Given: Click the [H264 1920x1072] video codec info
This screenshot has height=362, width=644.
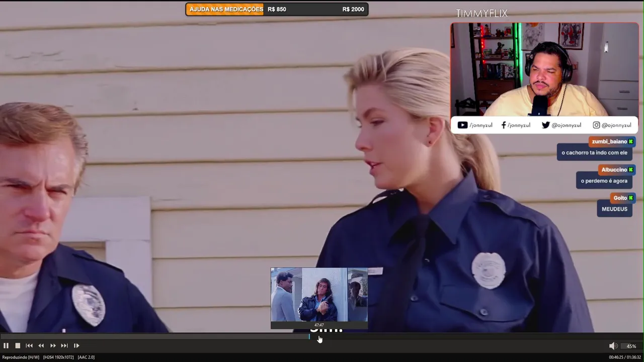Looking at the screenshot, I should pyautogui.click(x=58, y=357).
